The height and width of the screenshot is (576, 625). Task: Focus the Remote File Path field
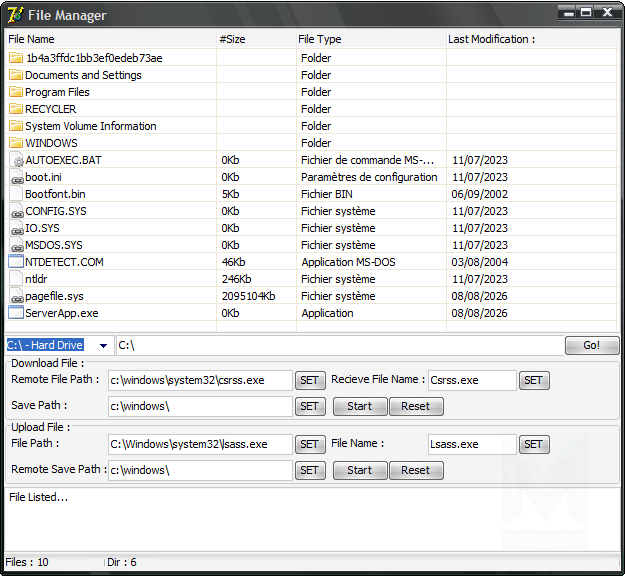(x=200, y=380)
